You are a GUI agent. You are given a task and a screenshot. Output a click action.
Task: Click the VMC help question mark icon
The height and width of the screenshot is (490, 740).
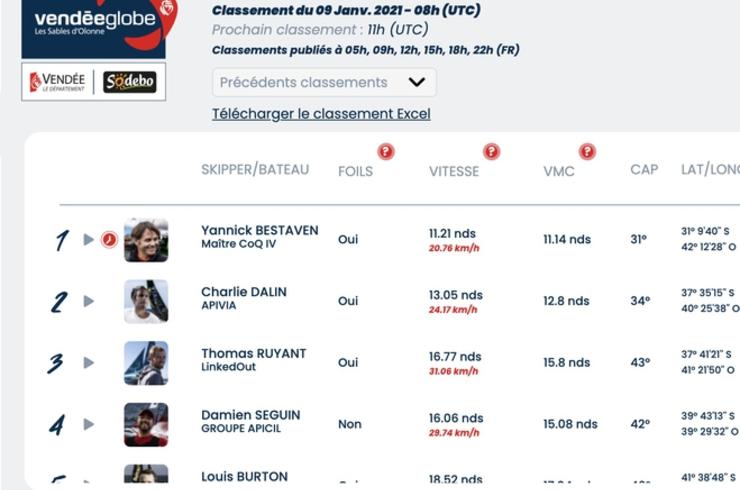pyautogui.click(x=588, y=152)
